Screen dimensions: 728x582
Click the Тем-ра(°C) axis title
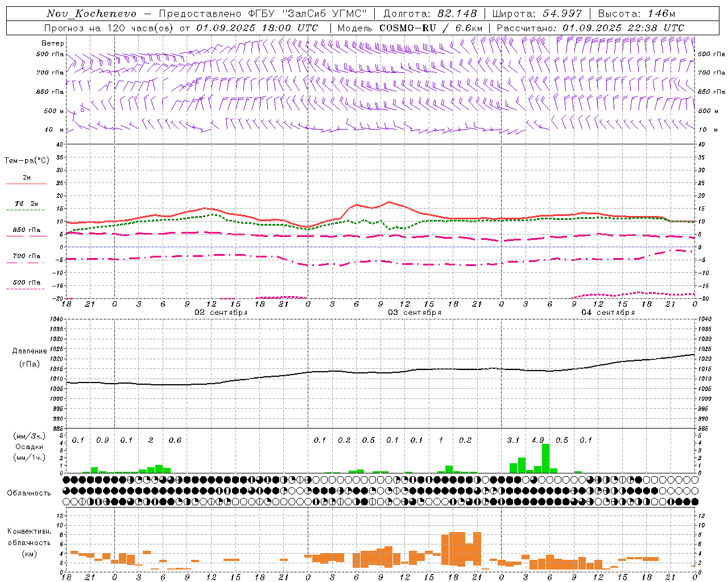point(27,161)
